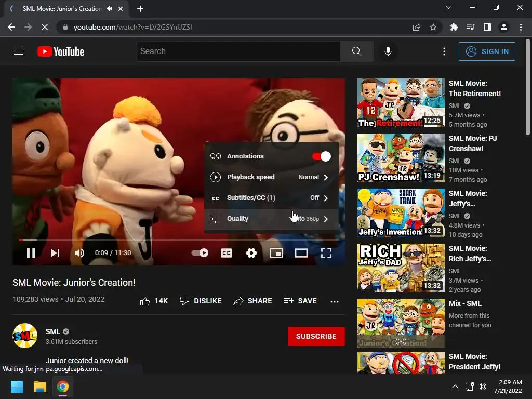Subscribe to the SML channel
532x399 pixels.
(x=316, y=336)
